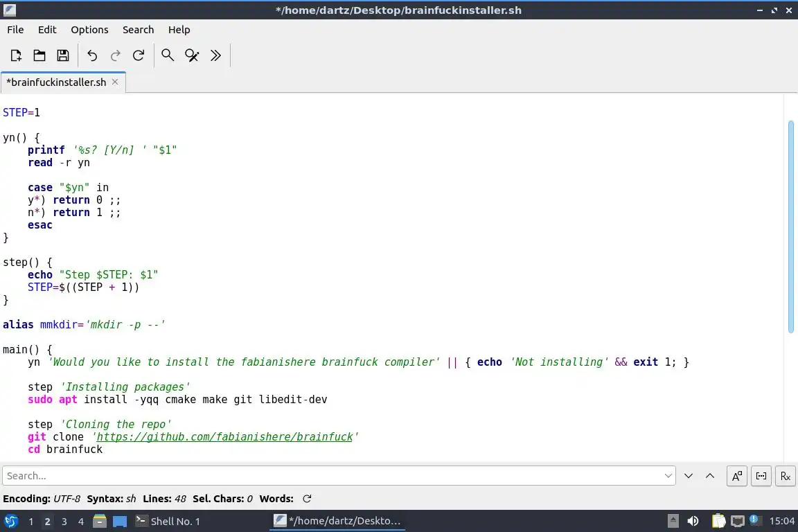798x532 pixels.
Task: Click the 'main() {' line
Action: click(28, 350)
